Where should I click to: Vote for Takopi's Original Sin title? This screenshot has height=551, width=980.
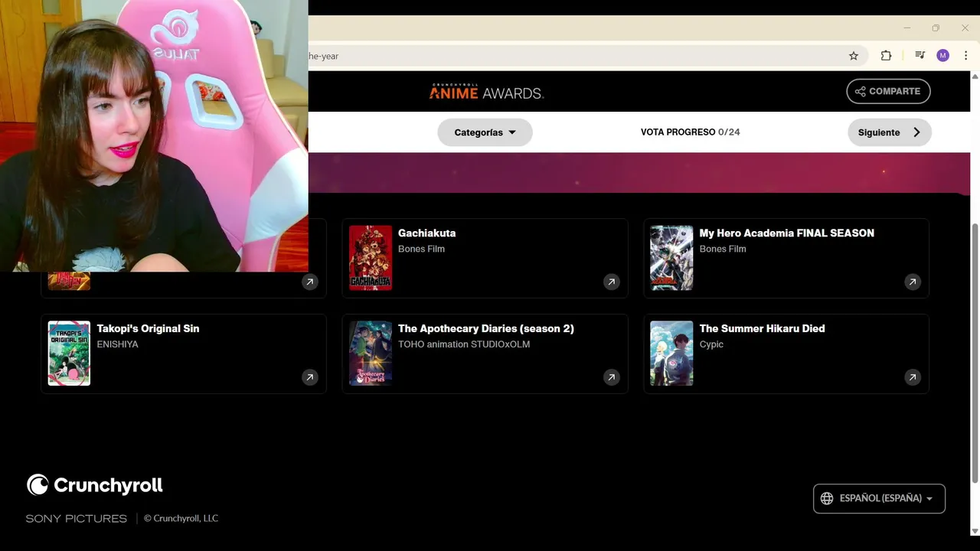click(x=148, y=328)
